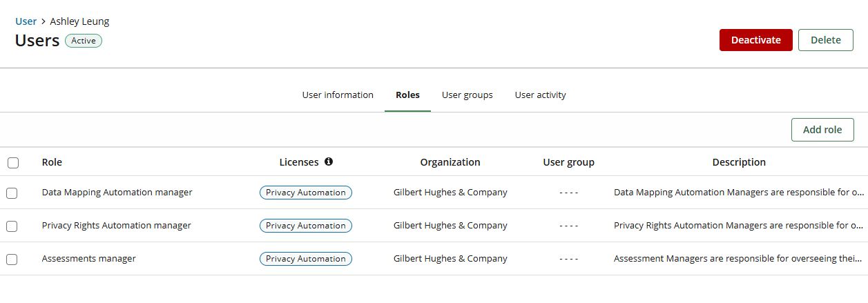Select the Assessments manager role name

(89, 259)
